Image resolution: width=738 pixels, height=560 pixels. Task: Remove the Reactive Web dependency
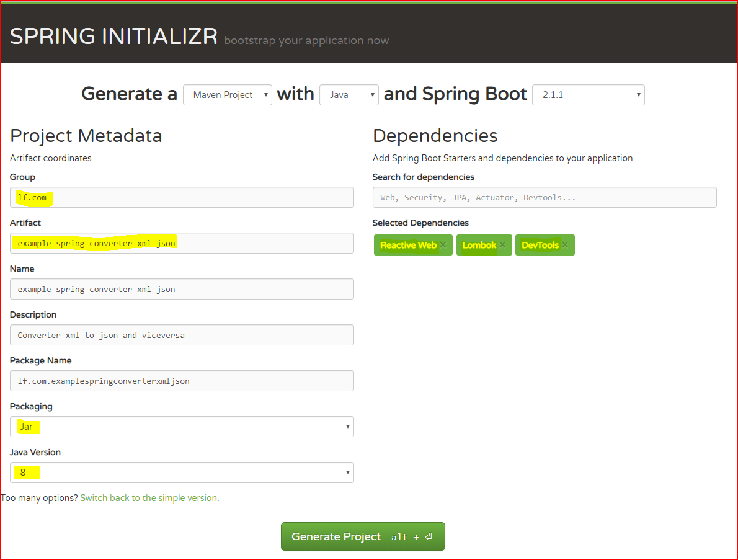pyautogui.click(x=443, y=245)
